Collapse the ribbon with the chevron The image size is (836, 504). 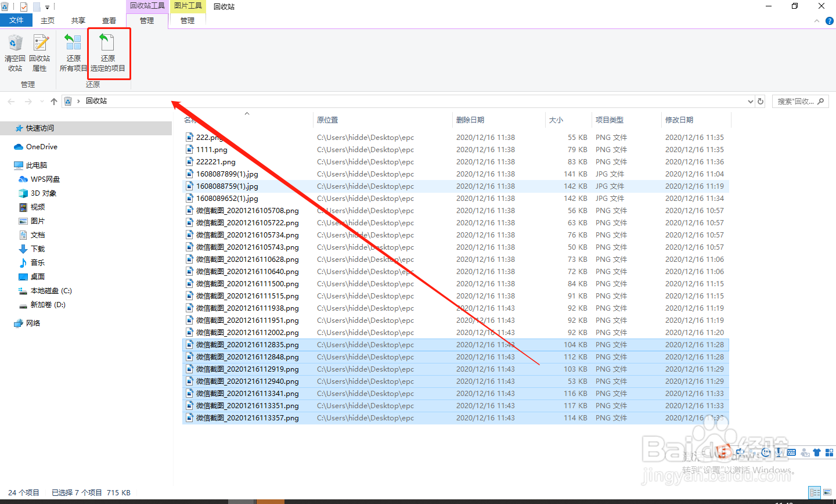(817, 21)
